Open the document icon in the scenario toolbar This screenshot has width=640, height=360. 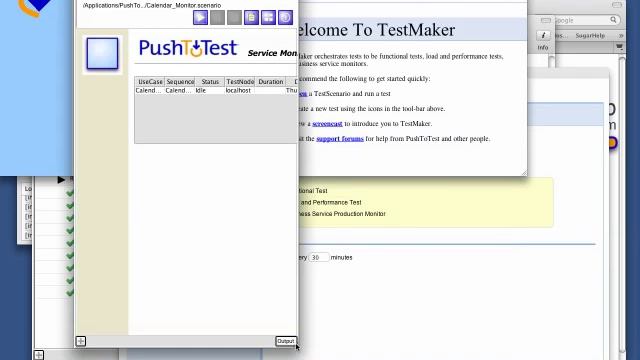[251, 18]
